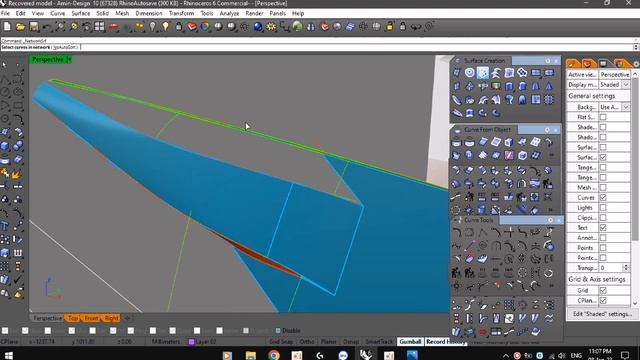Open the Curve menu
Viewport: 640px width, 360px height.
pyautogui.click(x=58, y=13)
